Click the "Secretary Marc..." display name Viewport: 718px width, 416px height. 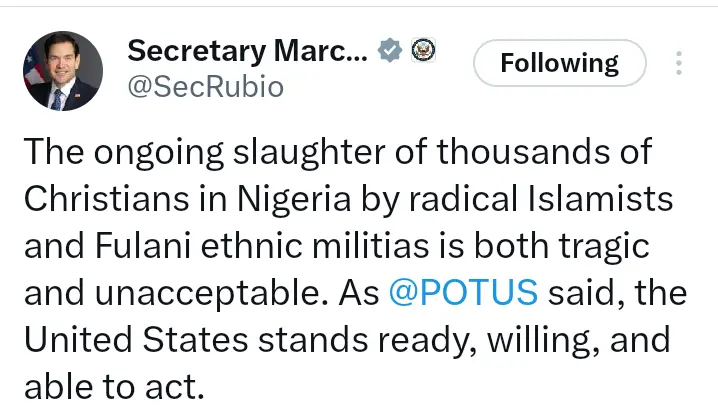pos(247,50)
